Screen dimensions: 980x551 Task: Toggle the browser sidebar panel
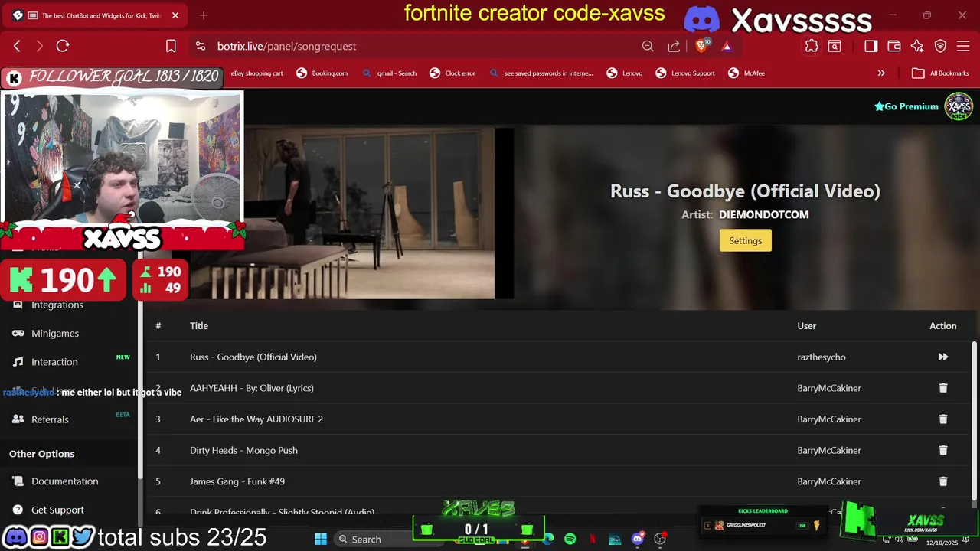[871, 46]
